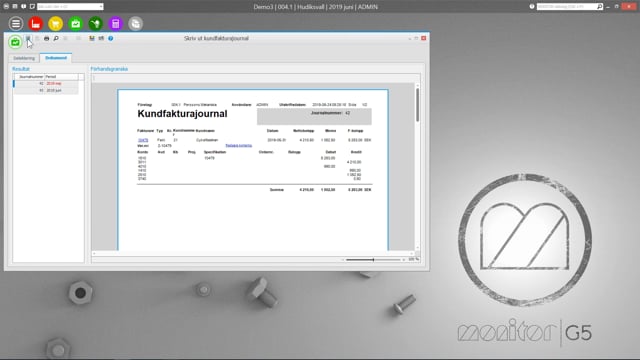Open the yellow purchase cart module

click(56, 24)
